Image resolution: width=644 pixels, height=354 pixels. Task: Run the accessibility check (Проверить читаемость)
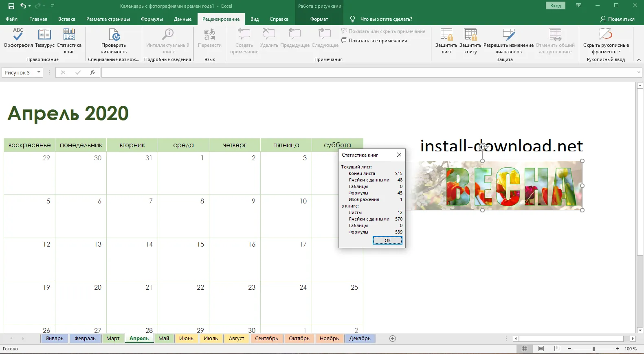pos(114,36)
